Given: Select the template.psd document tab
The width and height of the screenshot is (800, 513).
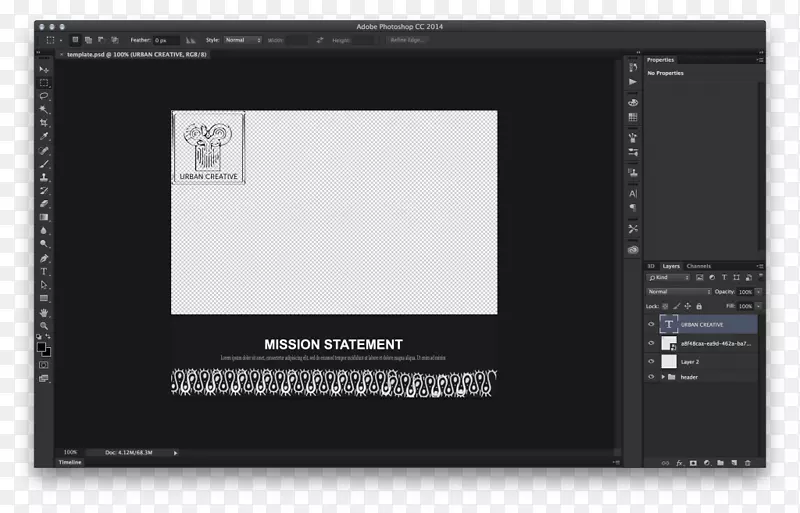Looking at the screenshot, I should pos(136,54).
